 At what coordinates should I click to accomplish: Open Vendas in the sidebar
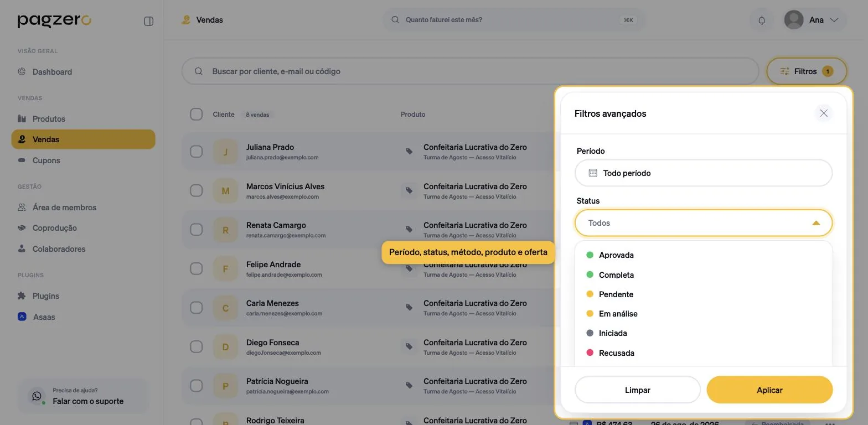click(83, 139)
